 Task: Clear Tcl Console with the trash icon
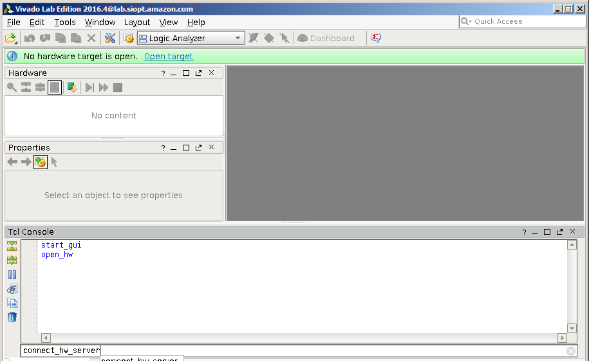[x=12, y=317]
